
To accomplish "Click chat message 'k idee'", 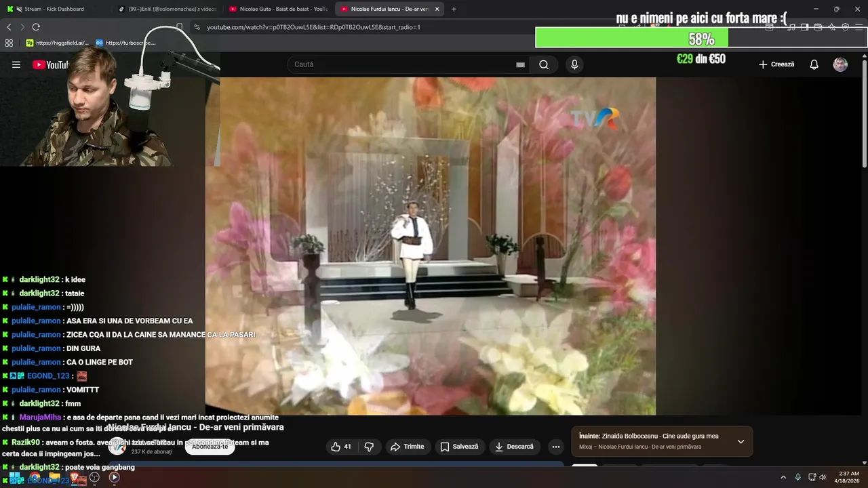I will pyautogui.click(x=75, y=280).
